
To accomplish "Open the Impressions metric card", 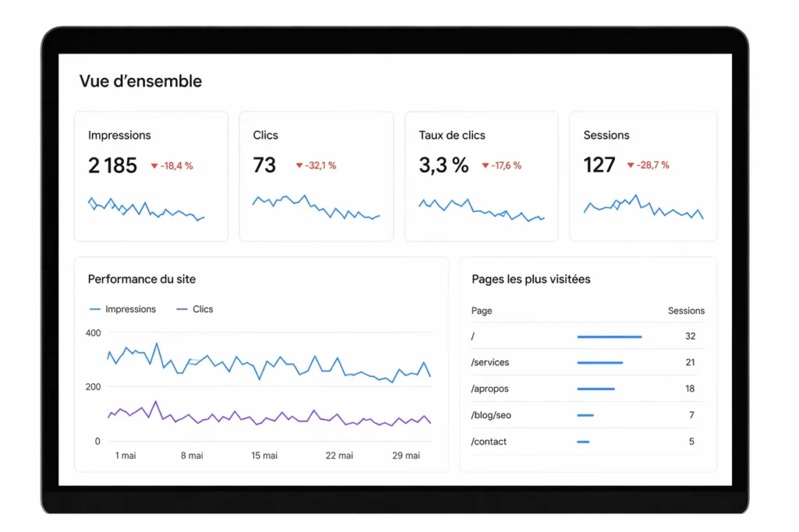I will 151,176.
